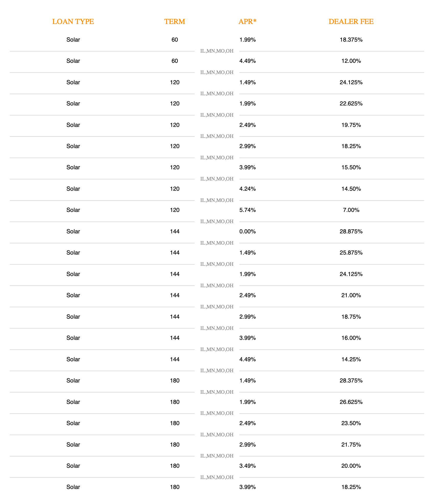Viewport: 437px width, 504px height.
Task: Select the 0.00% APR cell
Action: coord(247,232)
